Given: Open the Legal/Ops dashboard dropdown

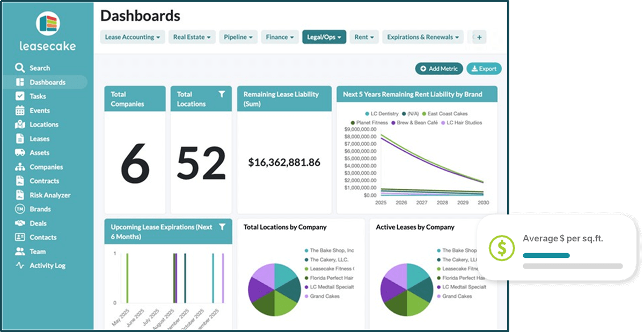Looking at the screenshot, I should (324, 38).
